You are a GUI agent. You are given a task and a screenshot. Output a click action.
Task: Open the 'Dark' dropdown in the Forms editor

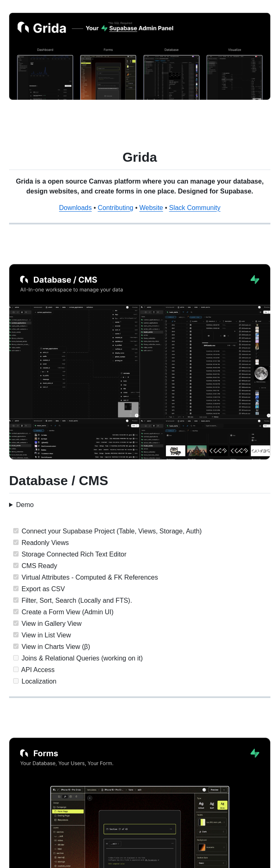click(212, 832)
